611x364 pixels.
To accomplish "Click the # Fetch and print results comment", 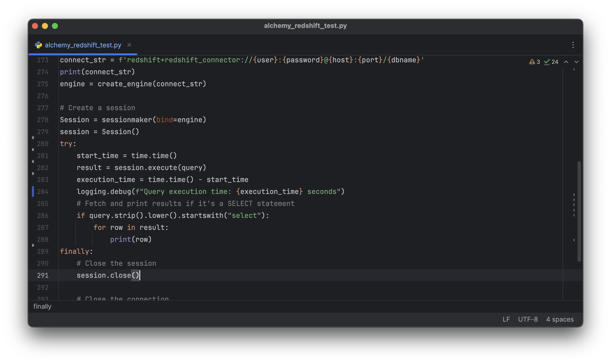I will [185, 204].
